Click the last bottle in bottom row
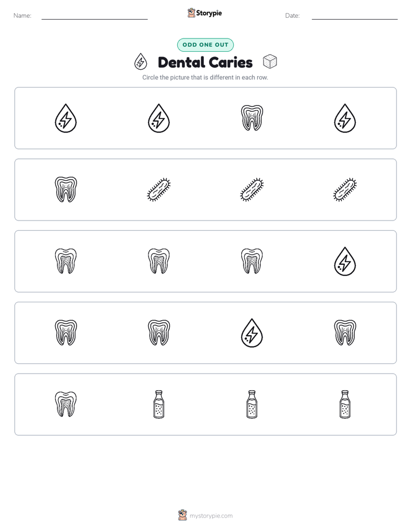Screen dimensions: 411x532 pos(345,404)
